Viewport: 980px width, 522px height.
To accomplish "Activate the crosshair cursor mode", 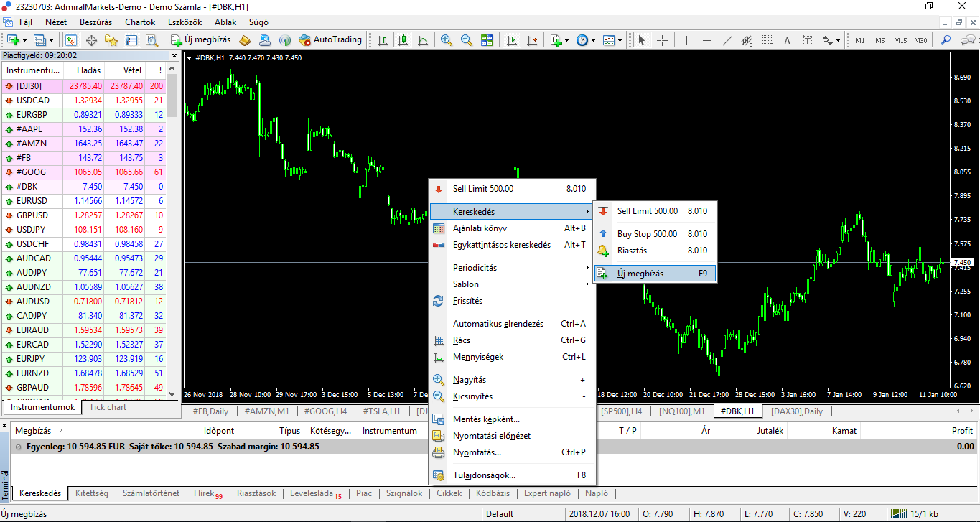I will (x=663, y=40).
